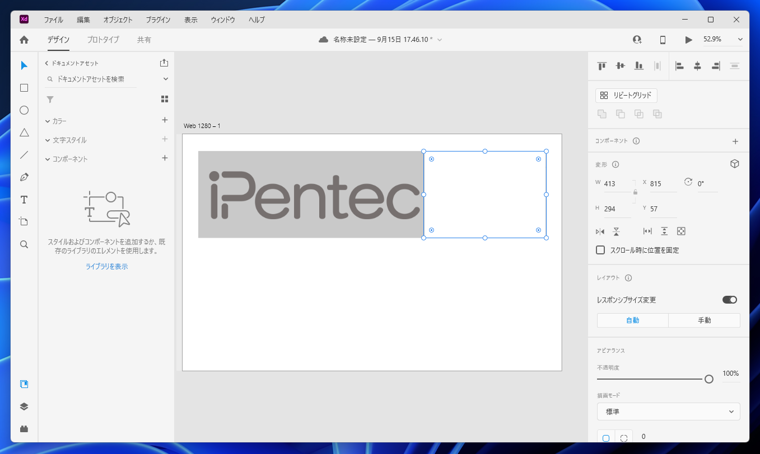Select the Select (arrow) tool

(x=24, y=65)
